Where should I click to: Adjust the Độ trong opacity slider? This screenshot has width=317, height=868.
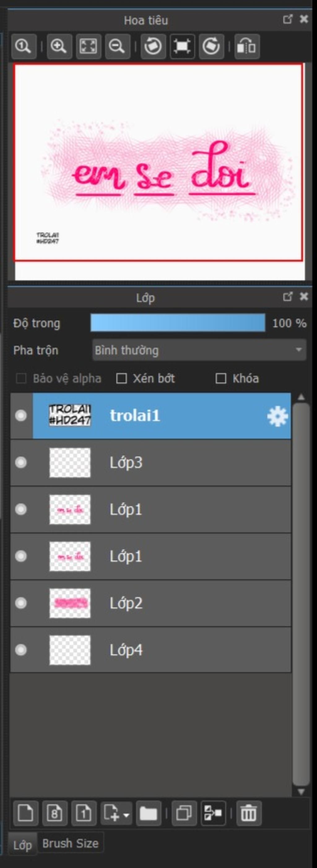178,323
